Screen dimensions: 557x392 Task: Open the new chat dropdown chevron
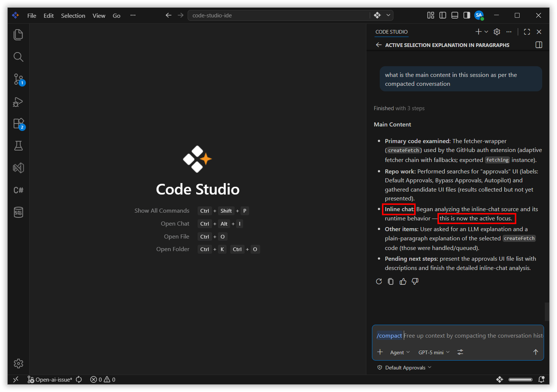tap(486, 32)
